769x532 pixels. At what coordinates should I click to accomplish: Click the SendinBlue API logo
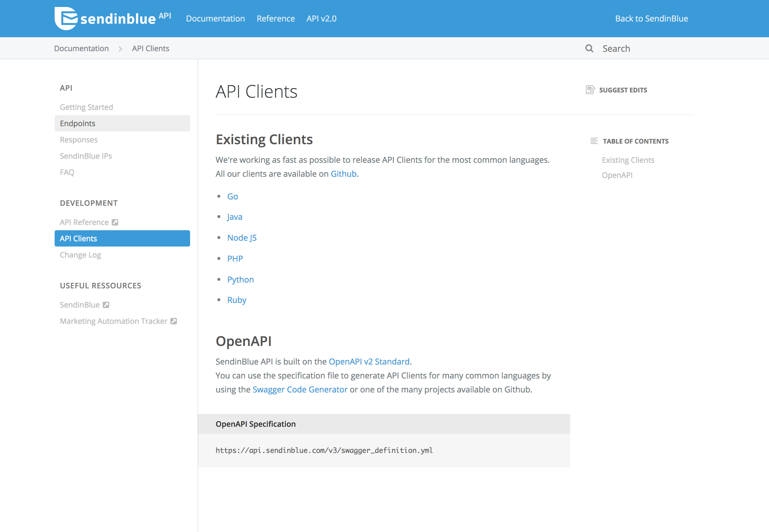tap(113, 18)
